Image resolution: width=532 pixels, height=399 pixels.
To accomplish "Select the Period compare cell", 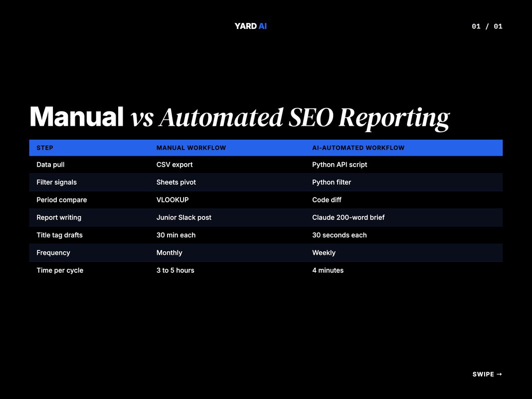I will click(62, 200).
